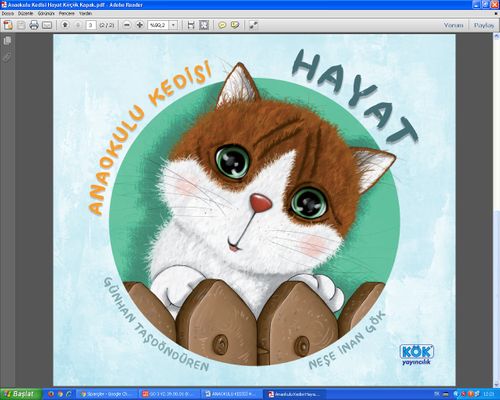Open the Düzenle menu
This screenshot has height=400, width=500.
pos(26,14)
